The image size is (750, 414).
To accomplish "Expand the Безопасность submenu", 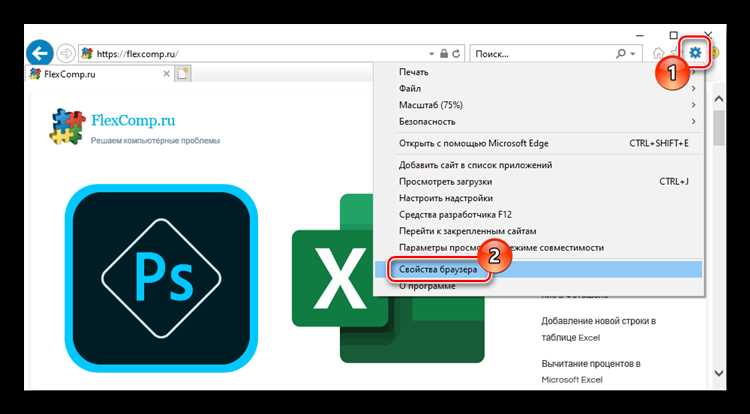I will pos(538,121).
